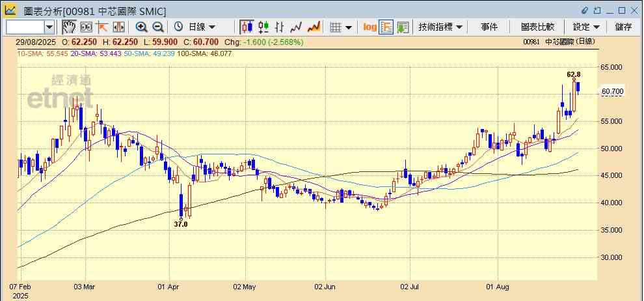Click the 02 Jun date axis label
The width and height of the screenshot is (644, 301).
coord(325,287)
